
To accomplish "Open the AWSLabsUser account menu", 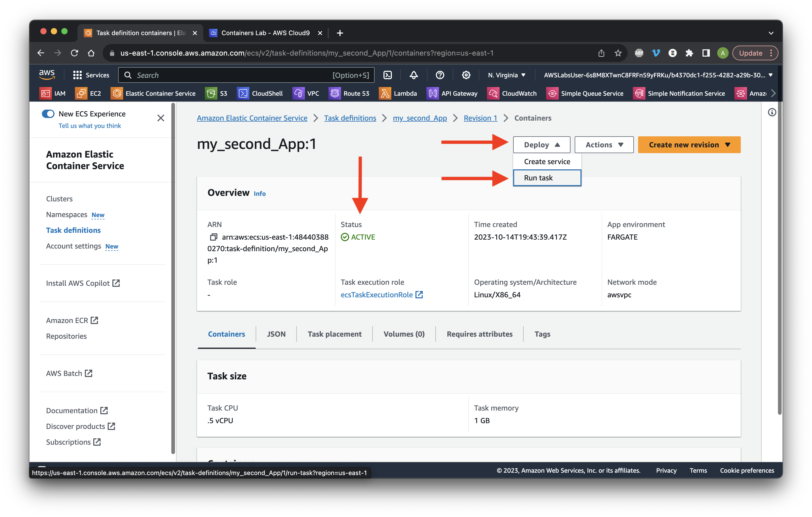I will tap(658, 75).
